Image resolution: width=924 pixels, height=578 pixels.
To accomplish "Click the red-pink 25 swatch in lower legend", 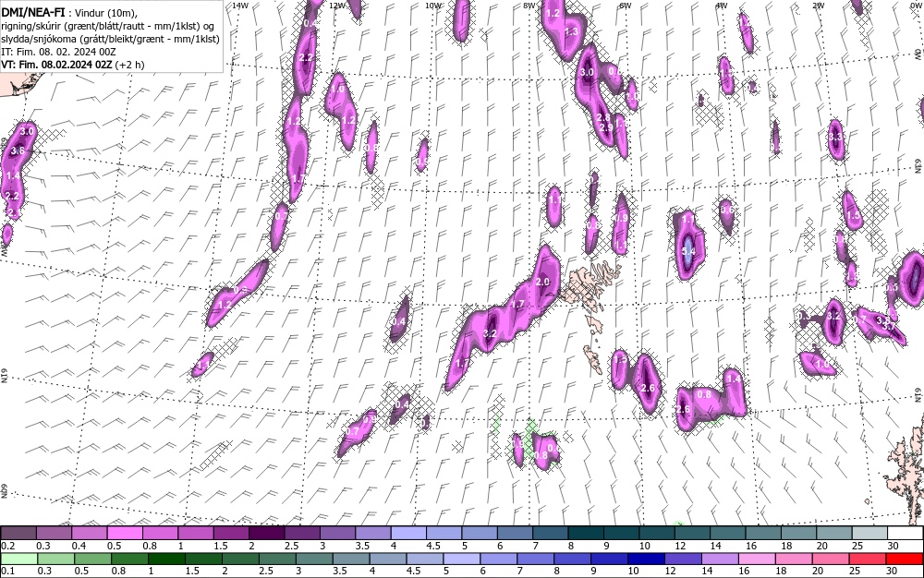I will (868, 559).
